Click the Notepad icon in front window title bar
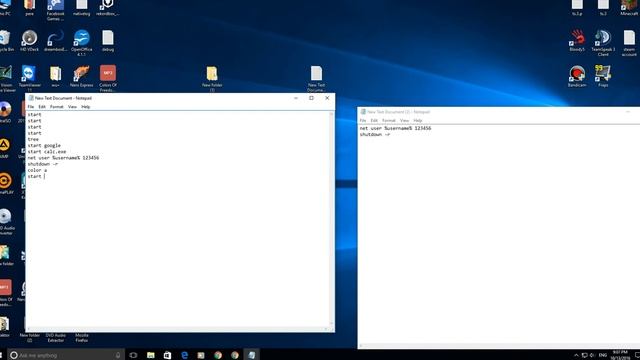Screen dimensions: 640x360 coord(31,98)
